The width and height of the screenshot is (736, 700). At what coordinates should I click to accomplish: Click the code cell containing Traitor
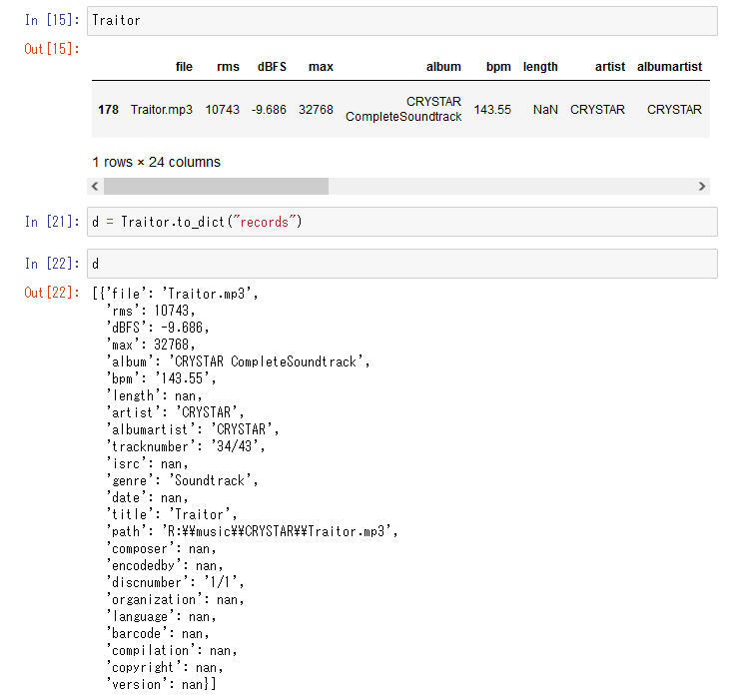pyautogui.click(x=402, y=21)
